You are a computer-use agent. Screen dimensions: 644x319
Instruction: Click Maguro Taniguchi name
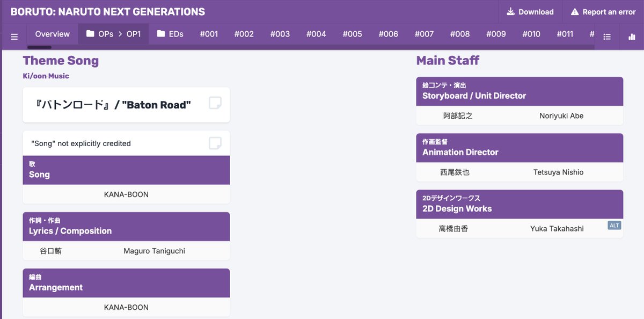coord(154,251)
